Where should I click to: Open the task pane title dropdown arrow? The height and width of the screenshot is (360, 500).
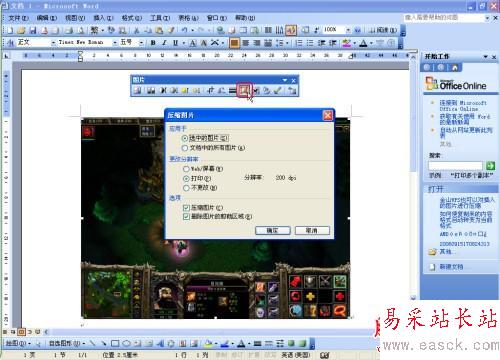coord(486,57)
